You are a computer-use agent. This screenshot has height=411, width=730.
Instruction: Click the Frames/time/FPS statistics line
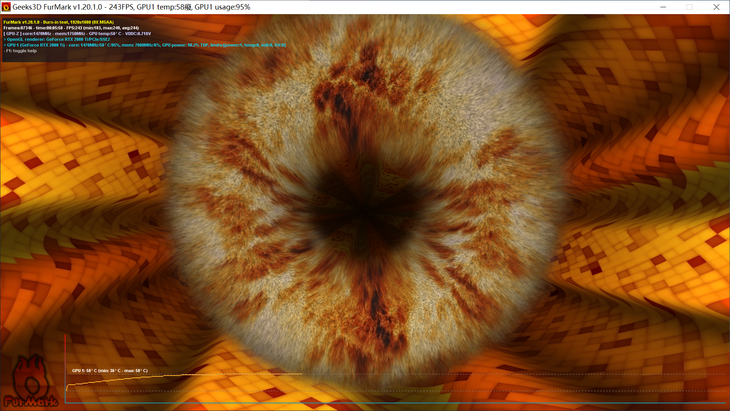pos(71,28)
